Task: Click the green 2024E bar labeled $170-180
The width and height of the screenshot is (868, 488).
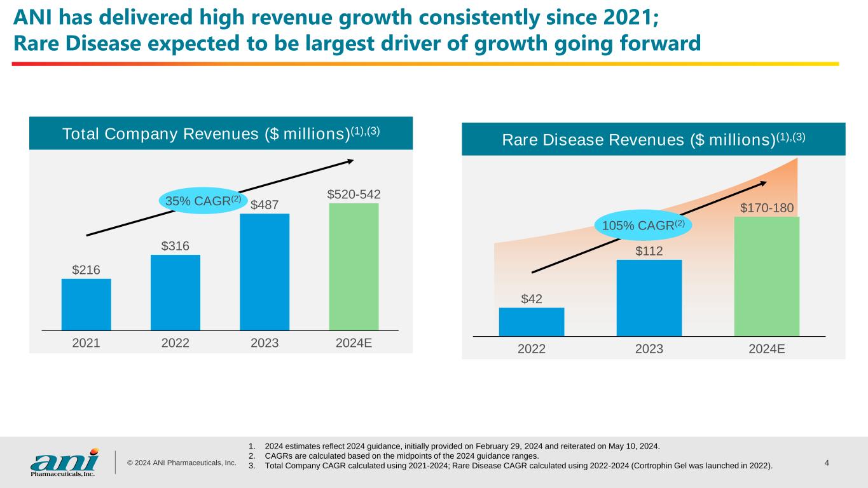Action: 766,276
